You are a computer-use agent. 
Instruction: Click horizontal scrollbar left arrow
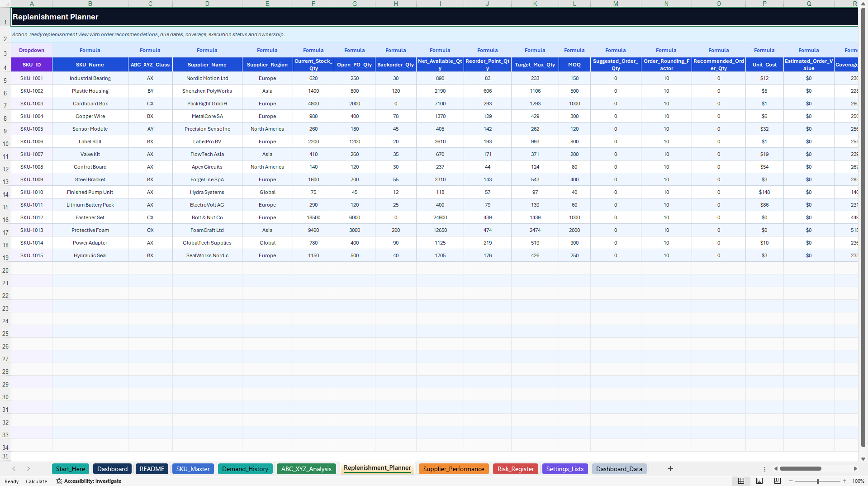(x=776, y=469)
